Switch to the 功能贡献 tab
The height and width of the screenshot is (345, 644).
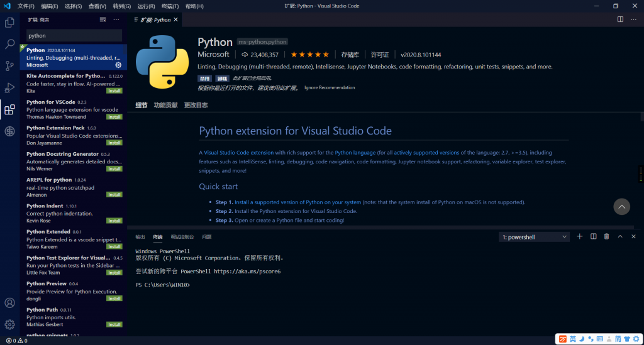pyautogui.click(x=165, y=105)
